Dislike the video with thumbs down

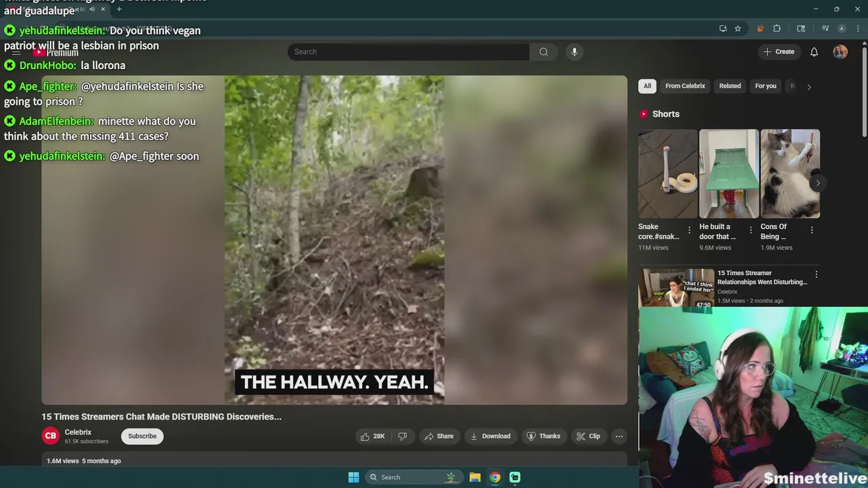pos(402,436)
